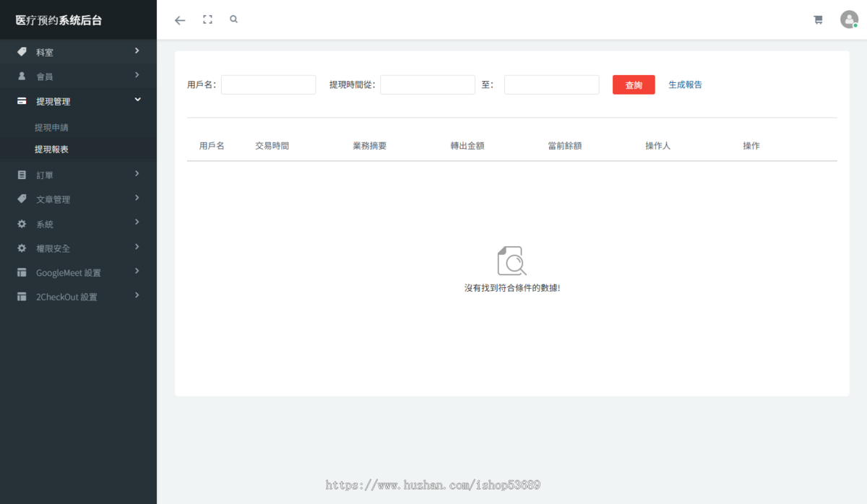Open the 提現申請 submenu item
The width and height of the screenshot is (867, 504).
pyautogui.click(x=51, y=128)
